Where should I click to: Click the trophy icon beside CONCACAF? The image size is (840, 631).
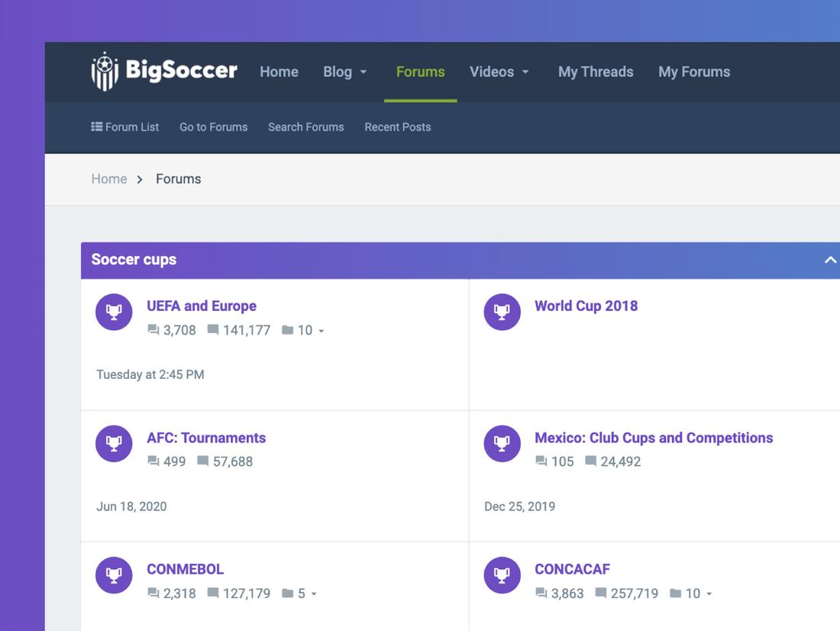click(502, 574)
